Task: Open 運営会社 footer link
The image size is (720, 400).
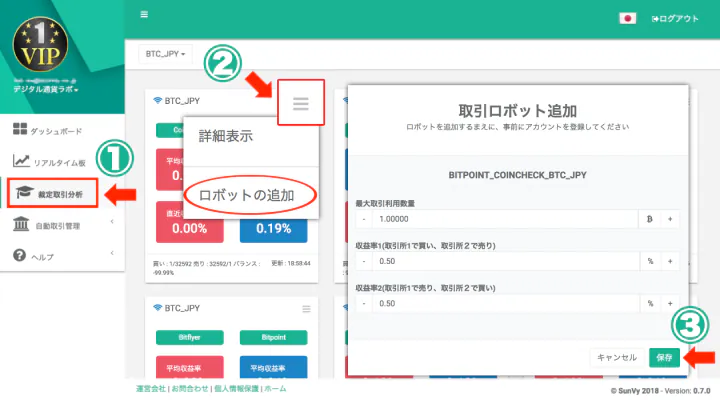Action: pyautogui.click(x=151, y=389)
